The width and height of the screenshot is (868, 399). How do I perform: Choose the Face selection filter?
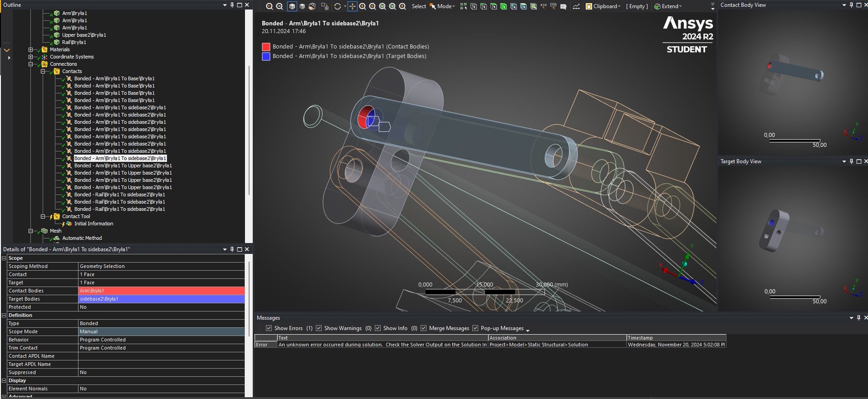[x=493, y=6]
